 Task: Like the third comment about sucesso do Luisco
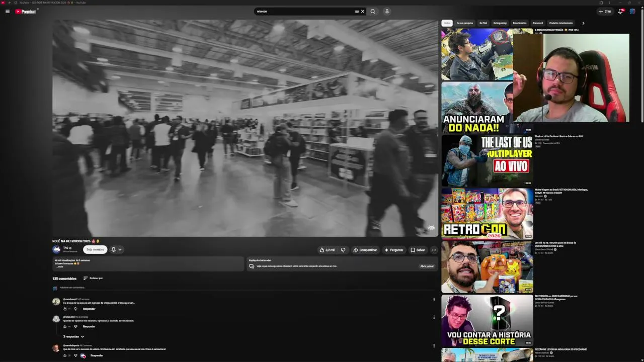point(65,355)
